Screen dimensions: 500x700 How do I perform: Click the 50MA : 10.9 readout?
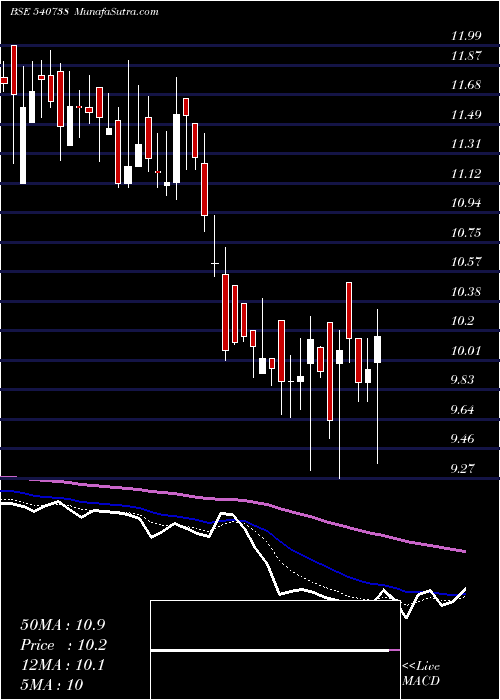pos(65,625)
